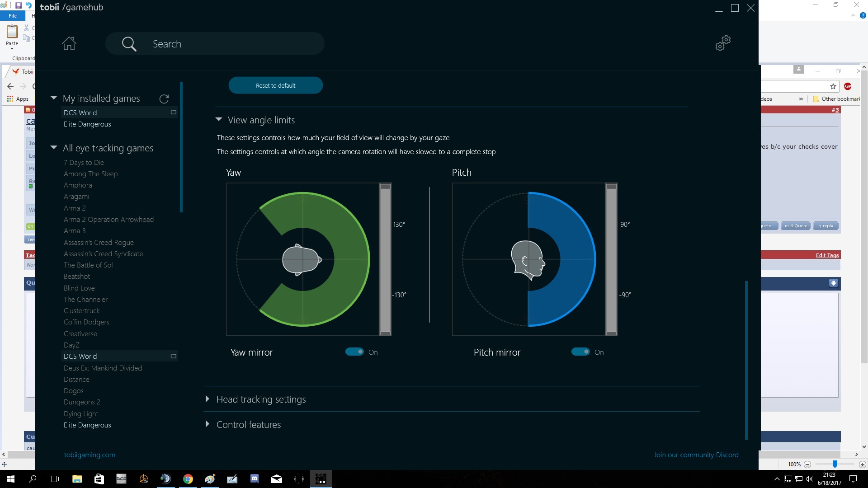Expand Control features section
This screenshot has width=868, height=488.
207,424
